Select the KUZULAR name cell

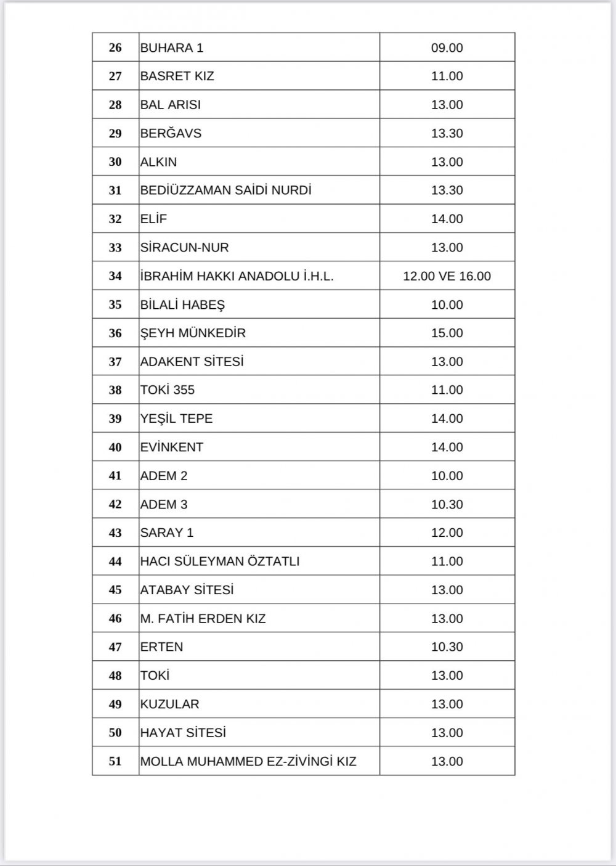[x=259, y=704]
